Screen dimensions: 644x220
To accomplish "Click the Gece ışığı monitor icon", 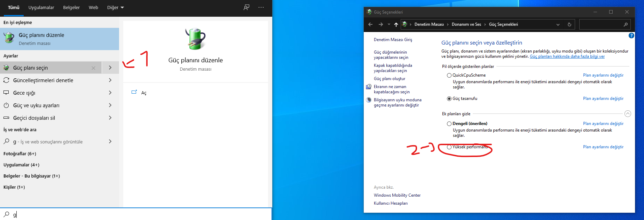I will pyautogui.click(x=6, y=93).
